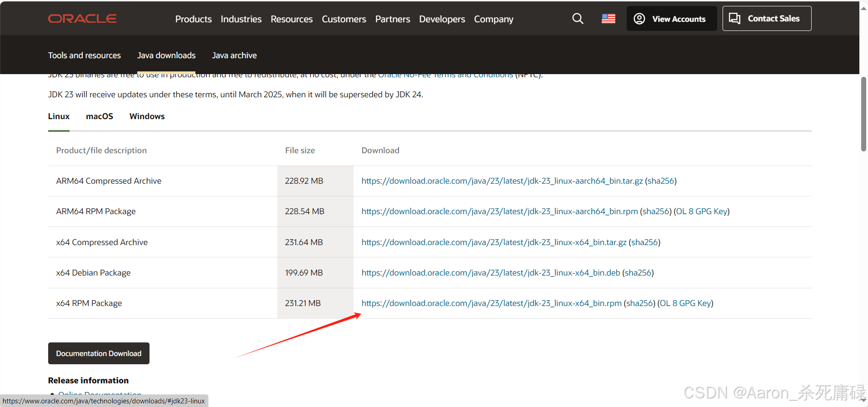The width and height of the screenshot is (868, 407).
Task: Open the Industries menu
Action: (x=241, y=19)
